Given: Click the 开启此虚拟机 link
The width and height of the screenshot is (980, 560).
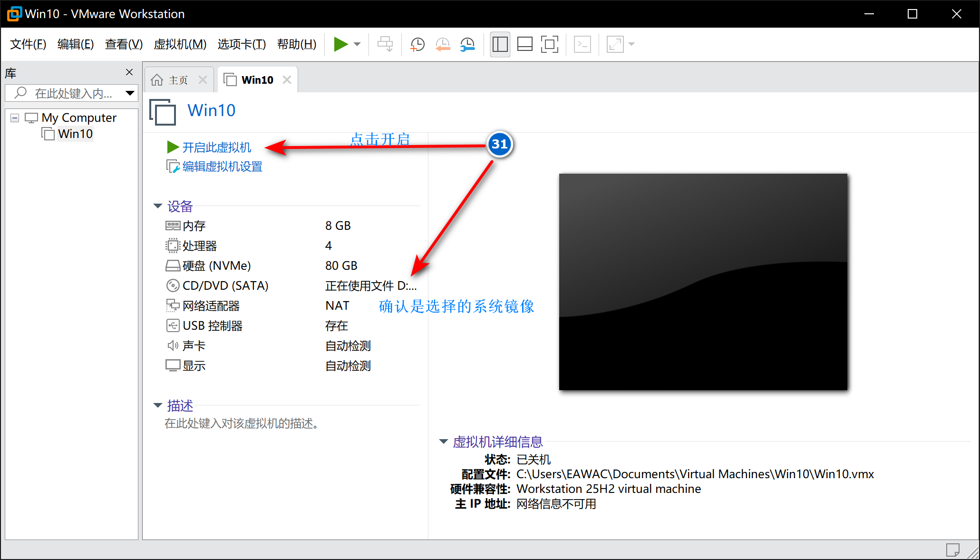Looking at the screenshot, I should pos(216,147).
